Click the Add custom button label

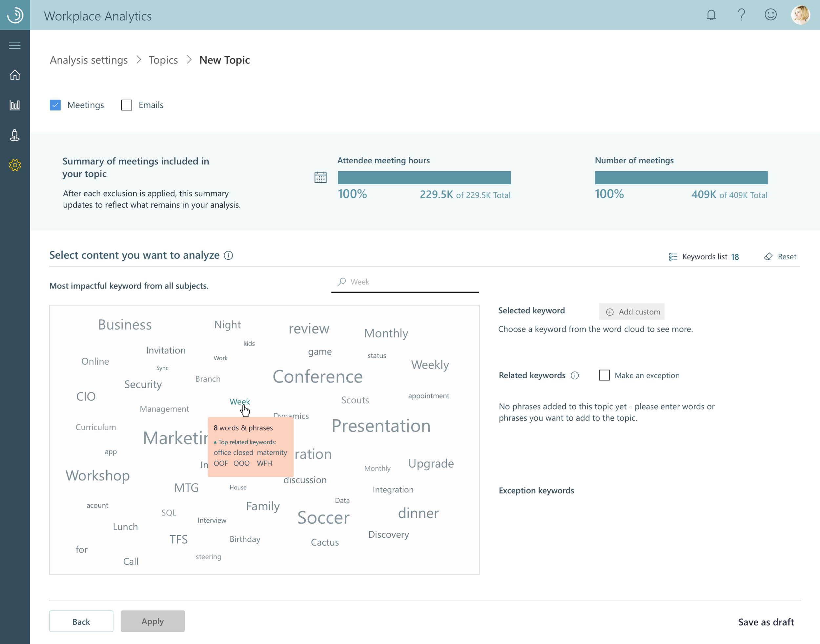[x=639, y=312]
